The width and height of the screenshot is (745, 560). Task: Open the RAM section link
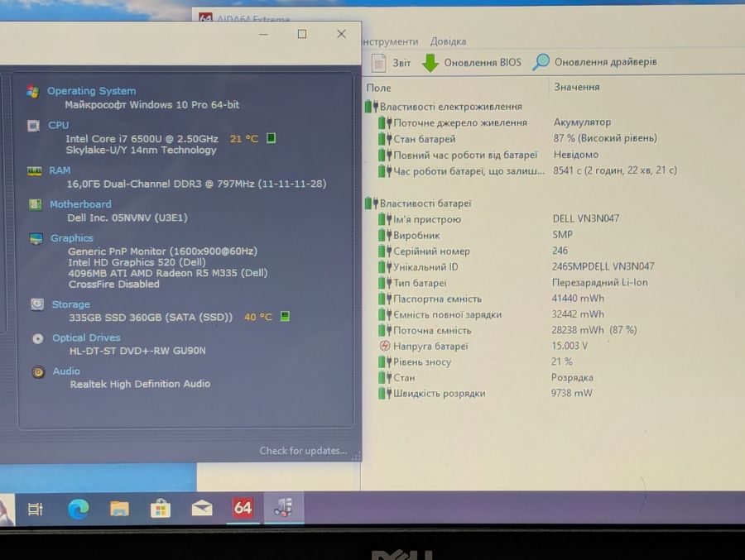[x=60, y=170]
